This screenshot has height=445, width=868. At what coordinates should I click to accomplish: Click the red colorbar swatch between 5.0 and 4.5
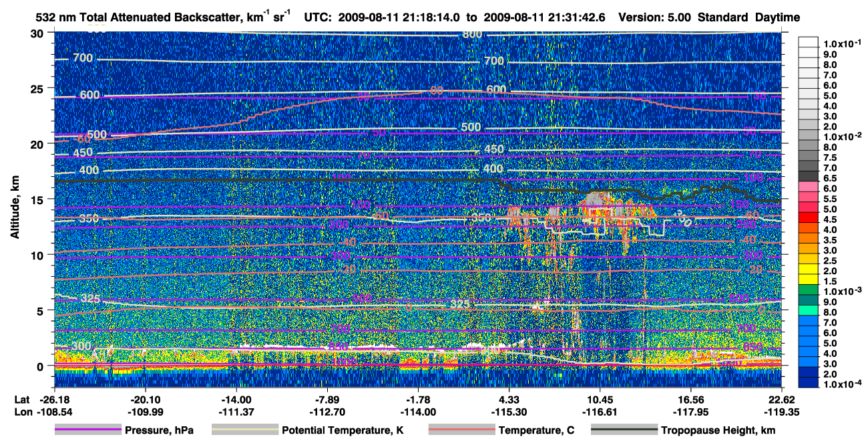coord(809,217)
